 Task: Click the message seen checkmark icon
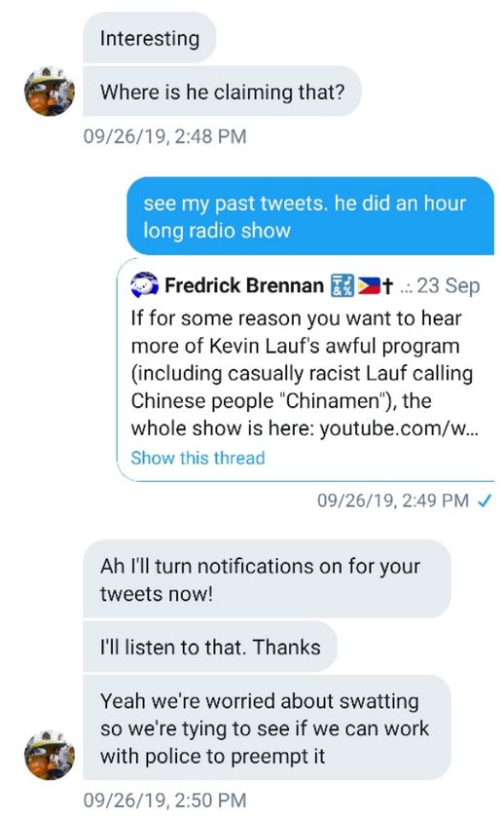(485, 501)
